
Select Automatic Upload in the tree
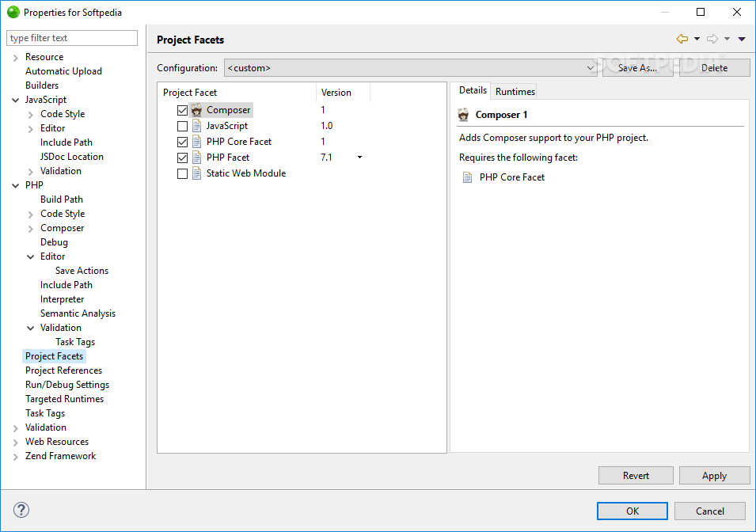[x=63, y=71]
